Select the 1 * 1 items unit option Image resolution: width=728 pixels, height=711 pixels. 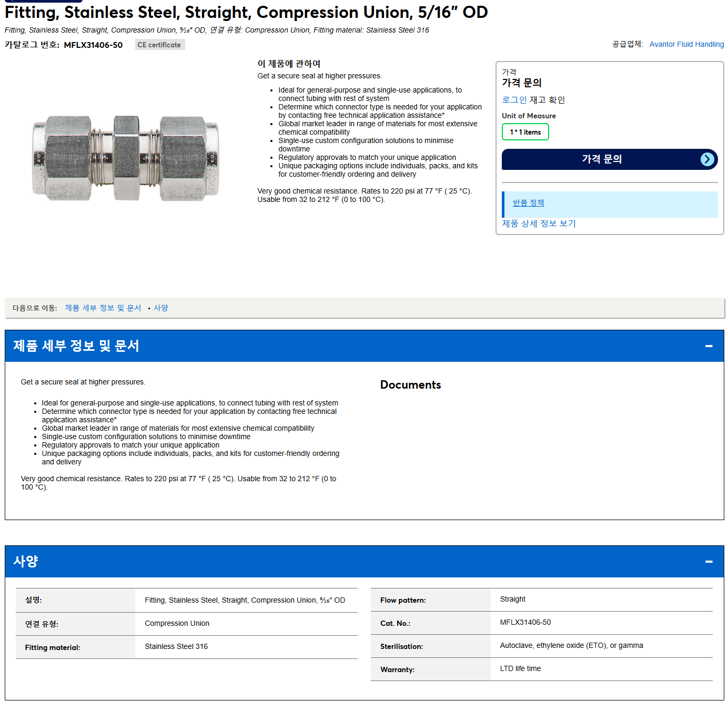[x=525, y=132]
